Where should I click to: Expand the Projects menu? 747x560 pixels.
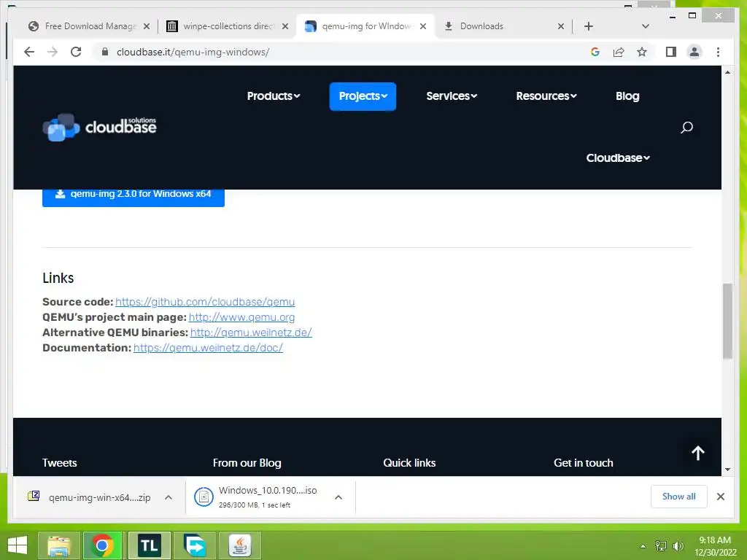point(363,96)
